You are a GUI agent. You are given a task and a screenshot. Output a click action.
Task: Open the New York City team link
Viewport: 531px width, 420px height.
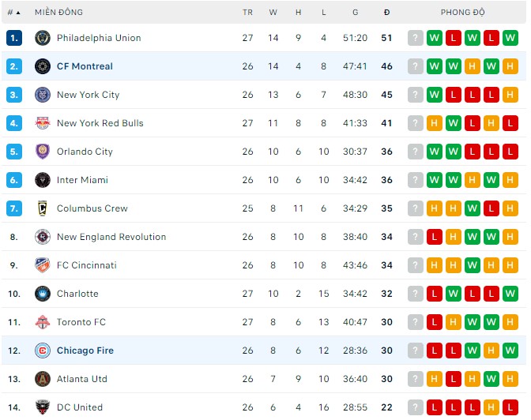[x=88, y=95]
